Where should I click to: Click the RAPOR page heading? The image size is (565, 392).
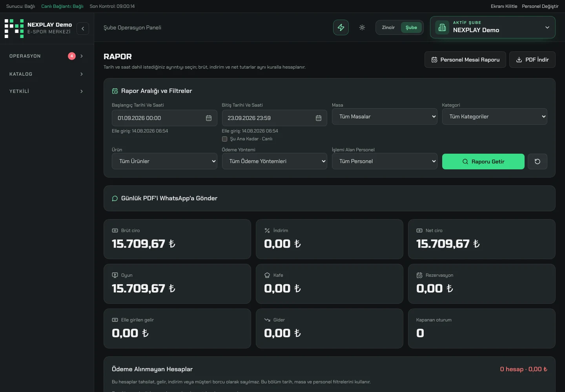[118, 56]
